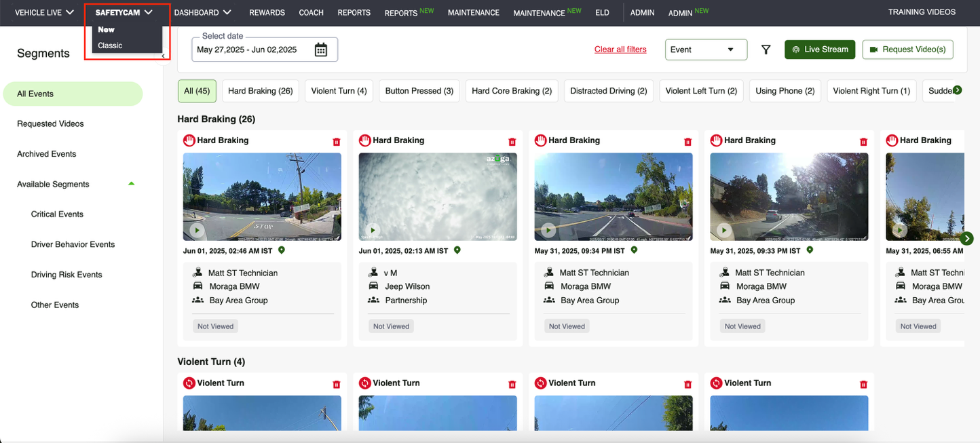Delete the May 31 09:33 PM Hard Braking event
980x443 pixels.
(x=863, y=142)
